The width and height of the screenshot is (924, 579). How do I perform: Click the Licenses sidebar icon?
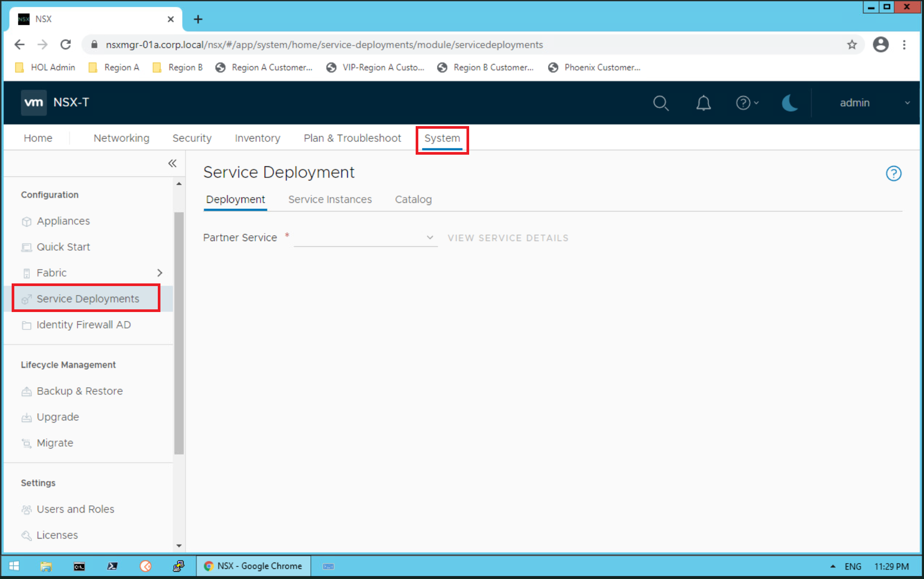pyautogui.click(x=26, y=536)
